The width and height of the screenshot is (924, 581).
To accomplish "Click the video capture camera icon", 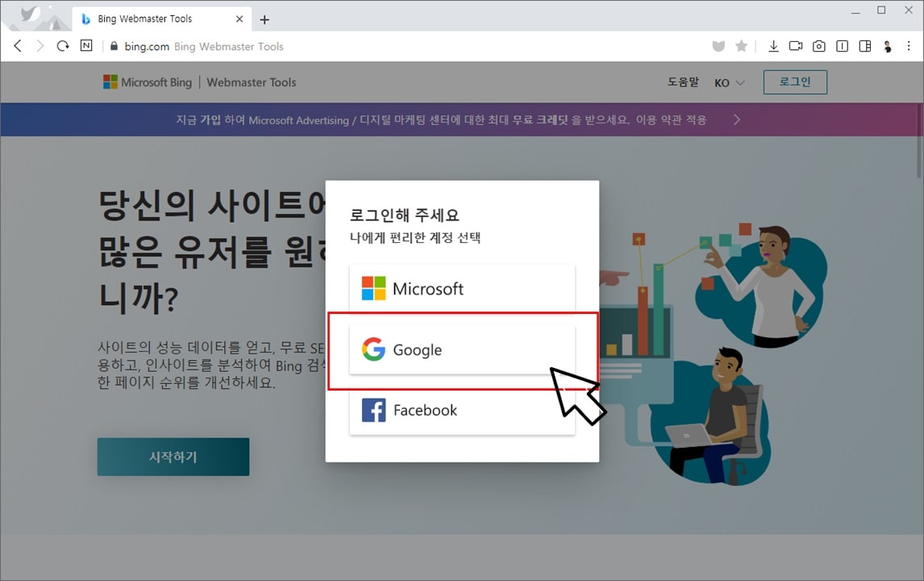I will point(796,46).
